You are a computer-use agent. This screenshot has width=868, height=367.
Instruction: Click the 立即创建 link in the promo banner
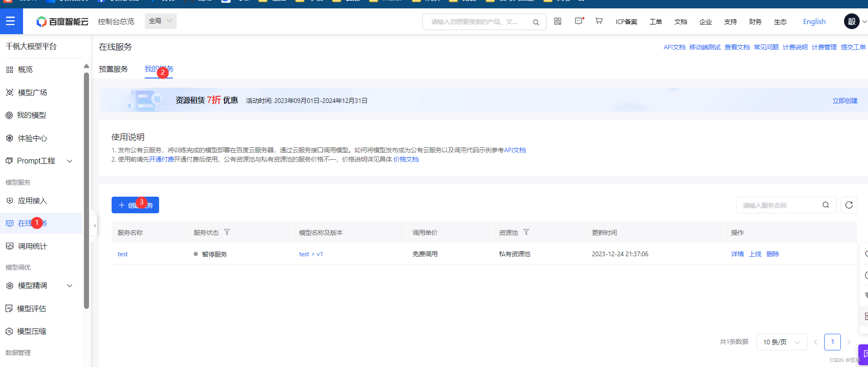pos(845,101)
